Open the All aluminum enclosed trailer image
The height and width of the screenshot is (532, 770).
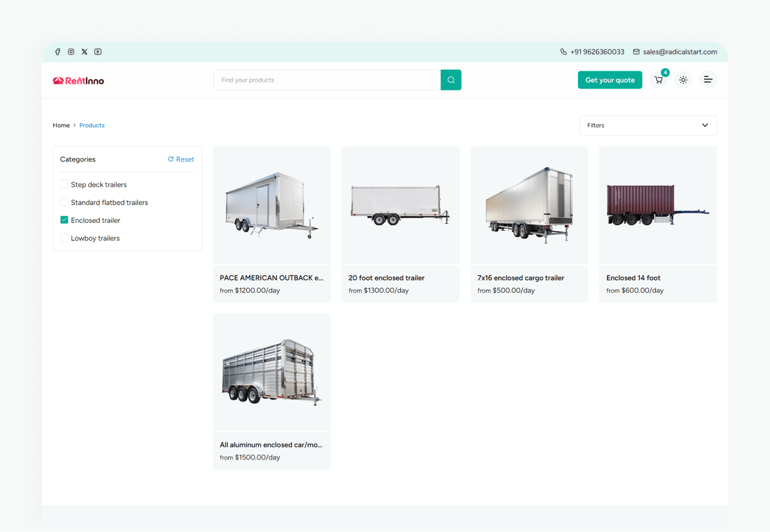click(x=272, y=373)
